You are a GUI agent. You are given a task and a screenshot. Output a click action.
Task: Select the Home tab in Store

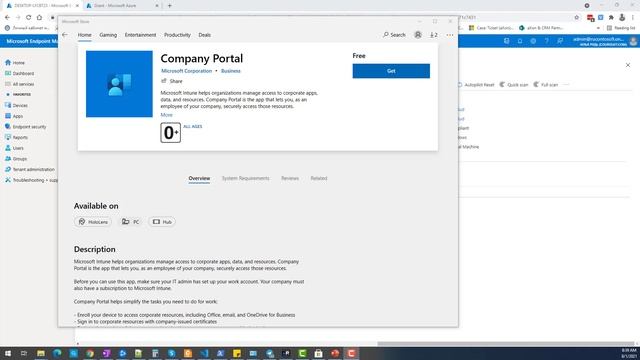(84, 35)
